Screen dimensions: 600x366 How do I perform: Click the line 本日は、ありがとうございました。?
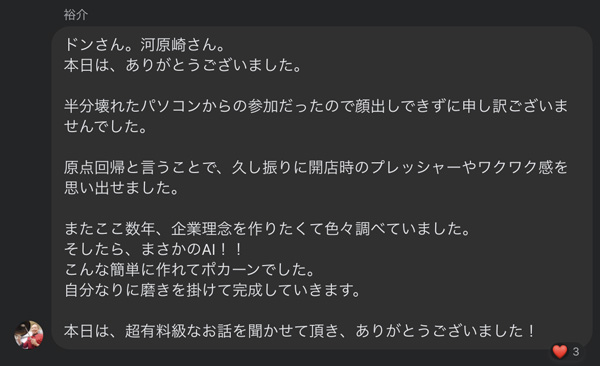(x=183, y=65)
